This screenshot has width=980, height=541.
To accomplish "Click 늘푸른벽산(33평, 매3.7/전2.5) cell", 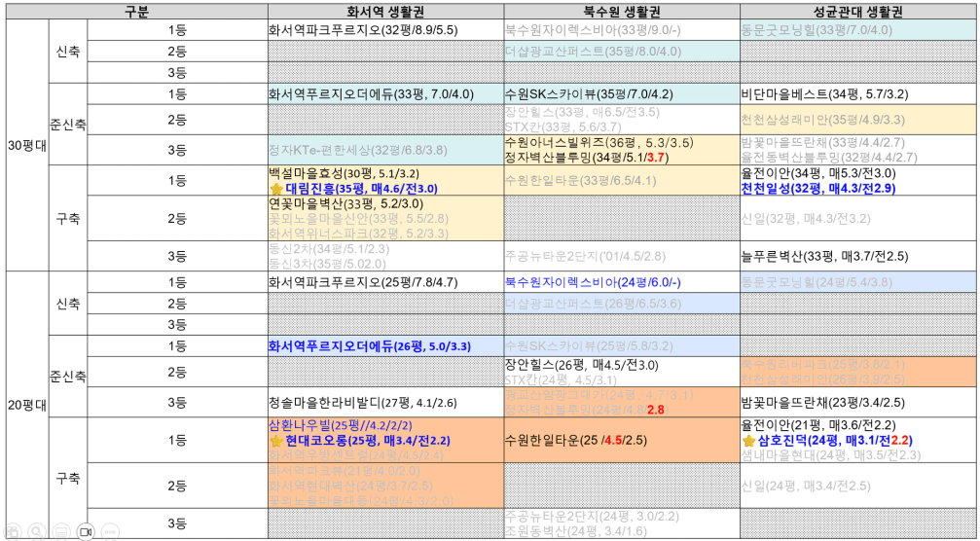I will (858, 256).
